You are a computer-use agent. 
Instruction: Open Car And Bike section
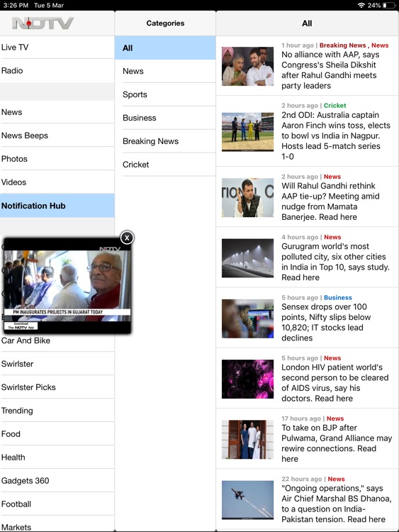click(x=57, y=340)
